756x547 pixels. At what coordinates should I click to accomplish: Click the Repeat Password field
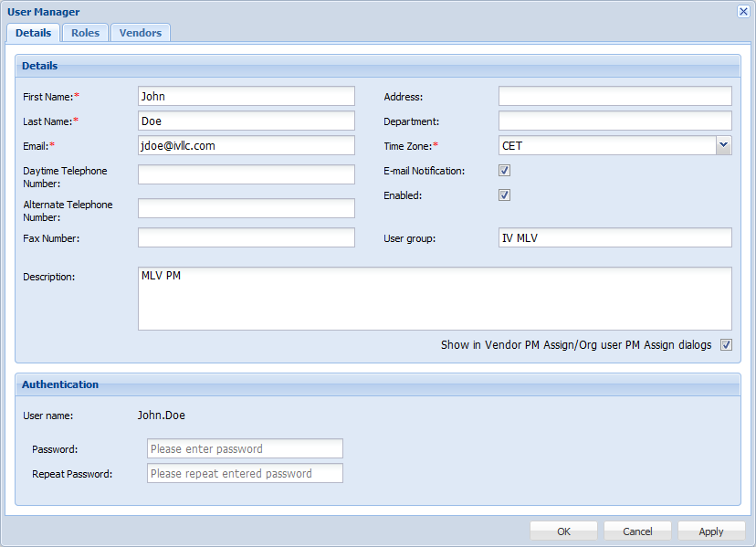[x=245, y=473]
